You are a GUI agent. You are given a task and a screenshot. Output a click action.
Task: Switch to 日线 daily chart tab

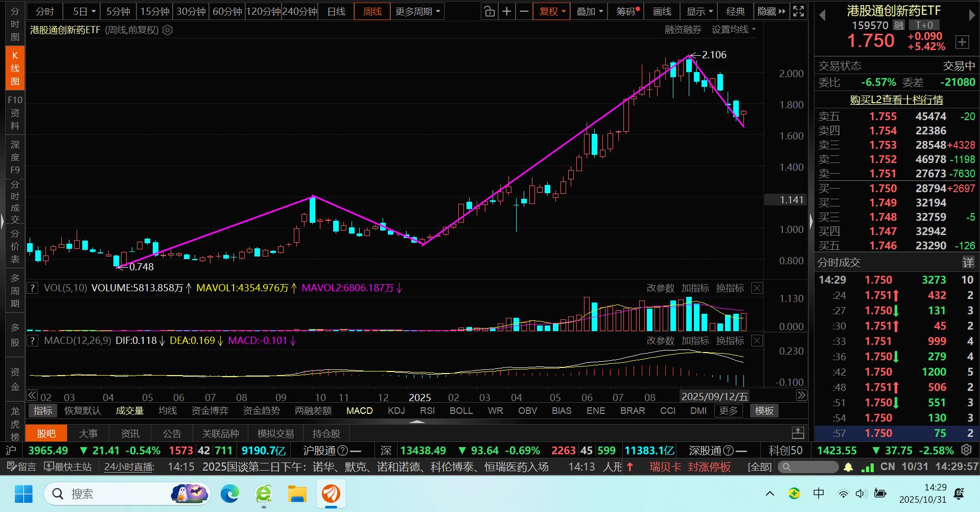tap(336, 11)
